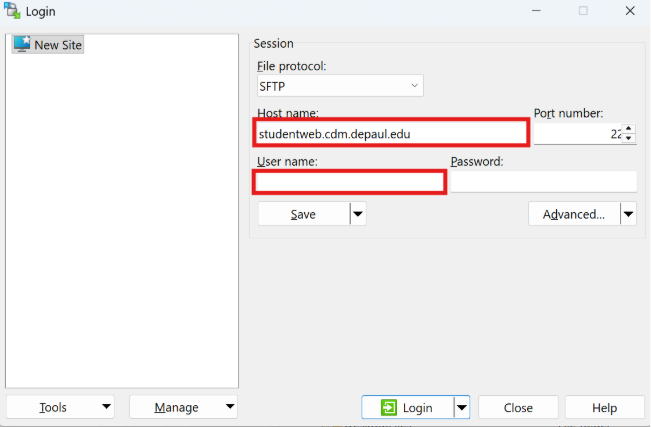Image resolution: width=651 pixels, height=427 pixels.
Task: Expand the arrow next to Login
Action: (x=461, y=407)
